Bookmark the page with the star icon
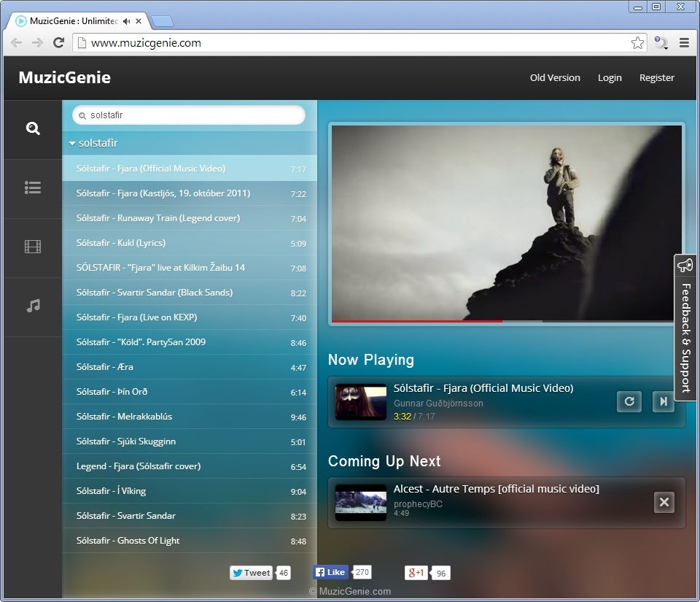 637,43
